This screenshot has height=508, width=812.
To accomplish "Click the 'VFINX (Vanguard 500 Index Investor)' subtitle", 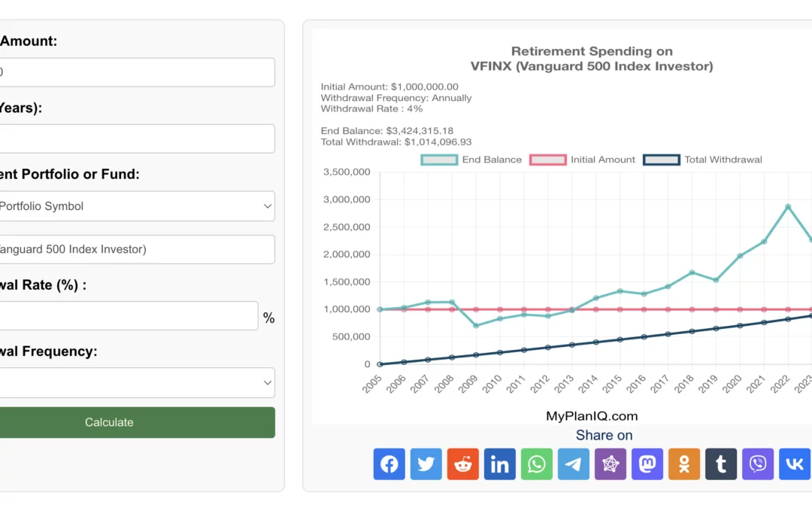I will (x=592, y=66).
